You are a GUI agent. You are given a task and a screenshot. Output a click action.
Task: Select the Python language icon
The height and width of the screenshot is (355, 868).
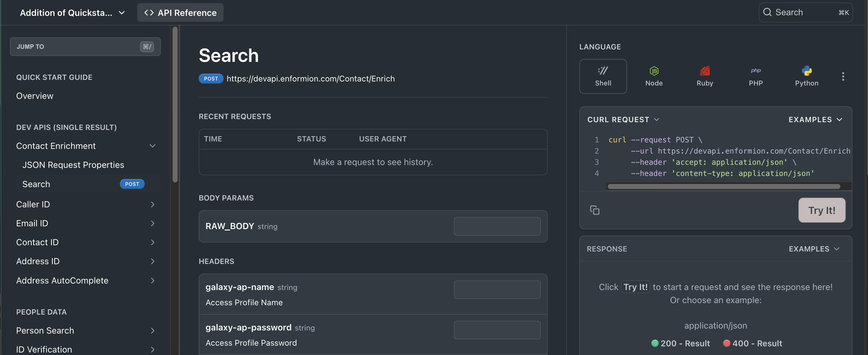click(x=806, y=71)
